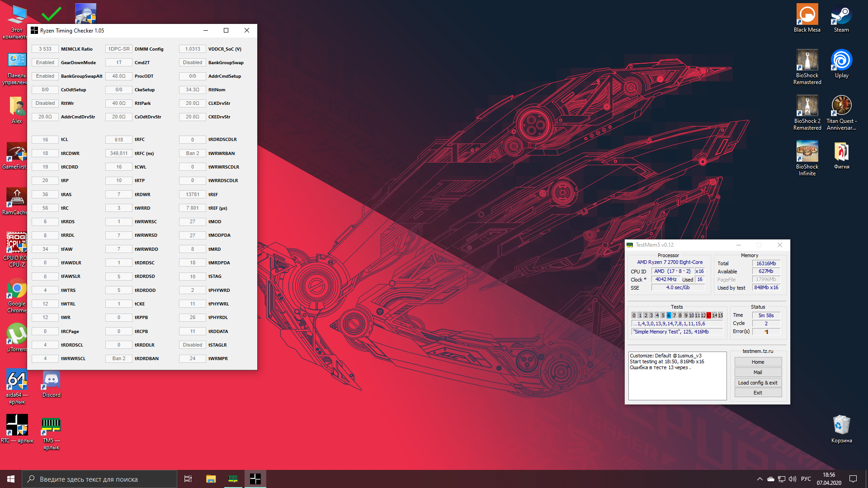Click the РУС input language indicator
This screenshot has height=488, width=868.
pos(806,479)
